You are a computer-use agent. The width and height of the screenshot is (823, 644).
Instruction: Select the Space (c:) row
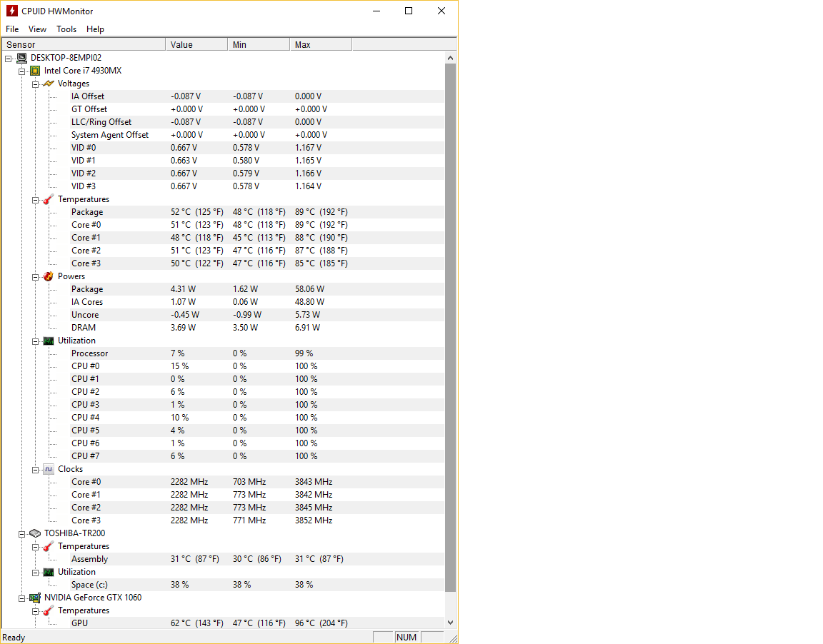point(257,585)
